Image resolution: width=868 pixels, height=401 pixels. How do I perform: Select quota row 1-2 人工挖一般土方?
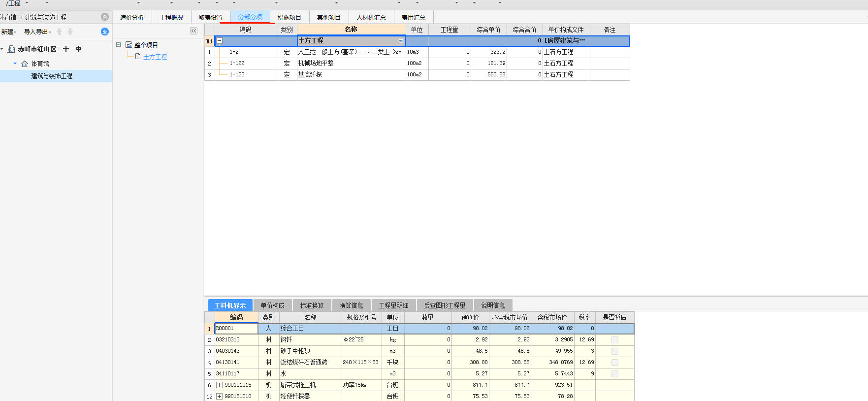pyautogui.click(x=417, y=52)
